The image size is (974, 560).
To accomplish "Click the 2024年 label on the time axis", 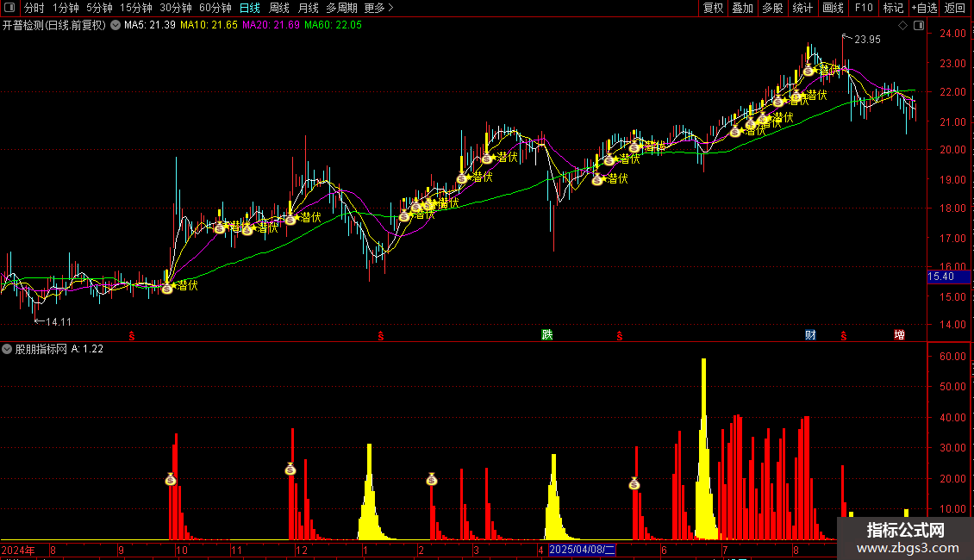I will tap(18, 550).
